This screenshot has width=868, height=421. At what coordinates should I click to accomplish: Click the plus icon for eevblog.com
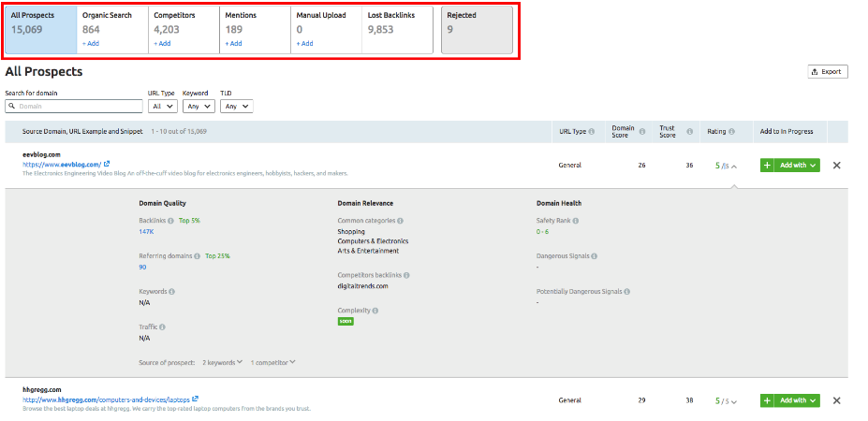[x=767, y=166]
